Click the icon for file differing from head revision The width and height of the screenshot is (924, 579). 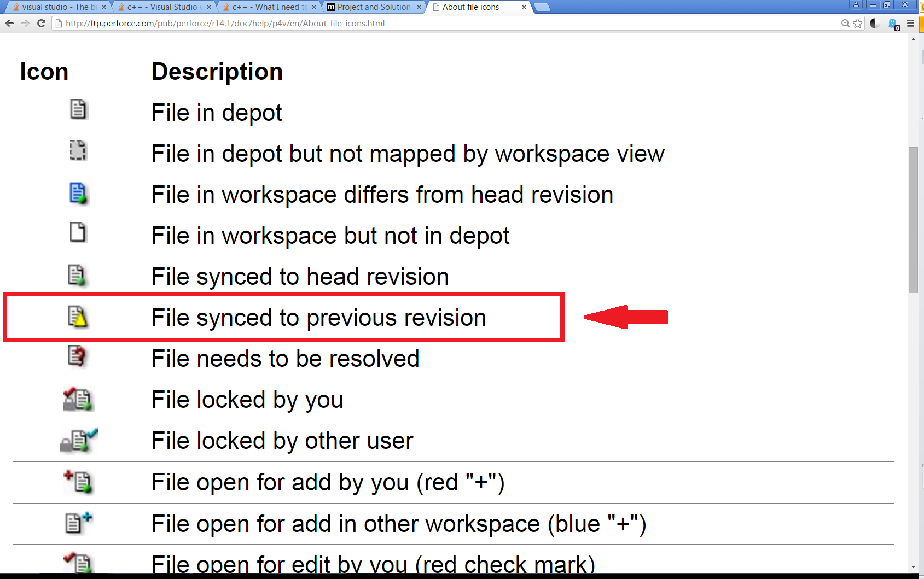point(78,194)
